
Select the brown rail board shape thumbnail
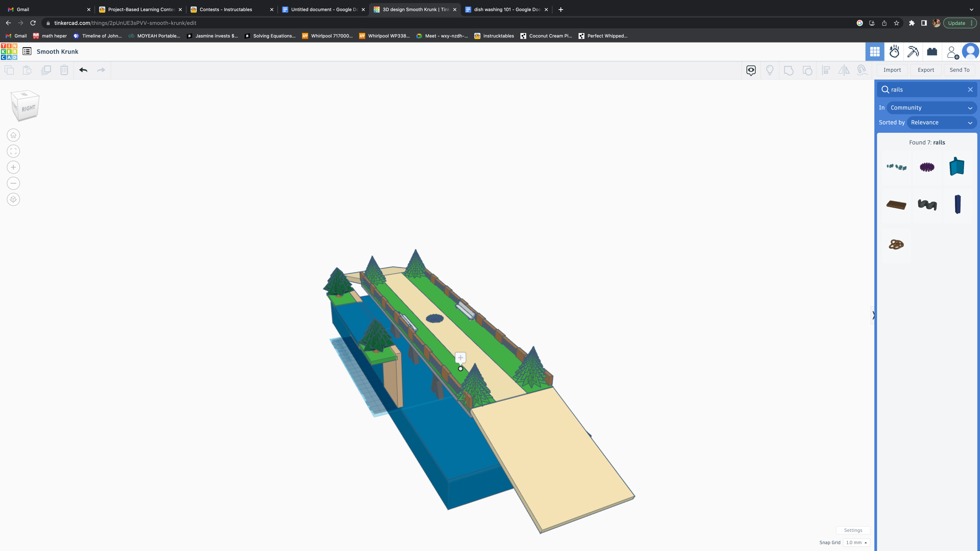[x=896, y=205]
